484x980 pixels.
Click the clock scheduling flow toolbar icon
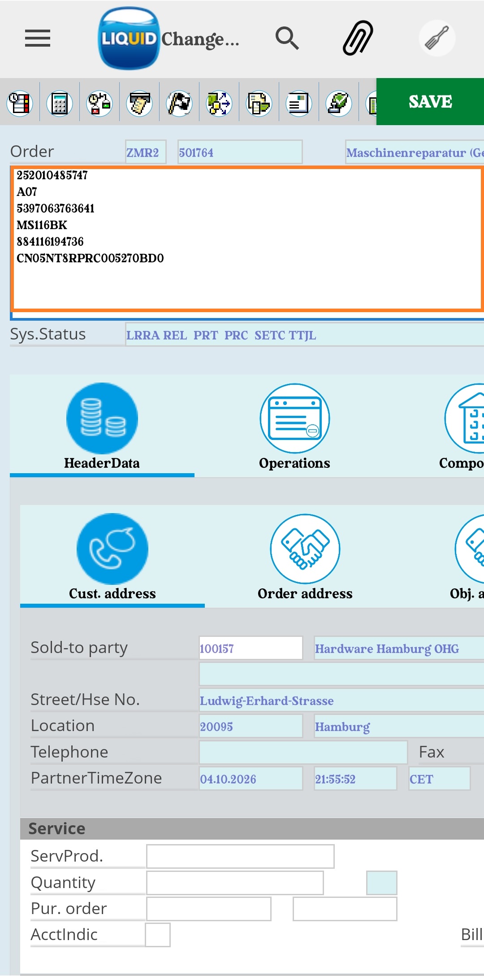(99, 104)
